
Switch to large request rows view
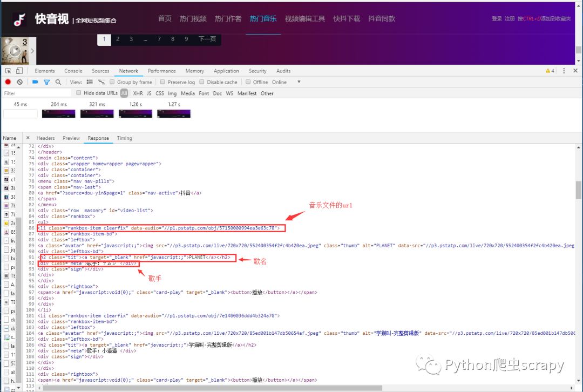[90, 82]
